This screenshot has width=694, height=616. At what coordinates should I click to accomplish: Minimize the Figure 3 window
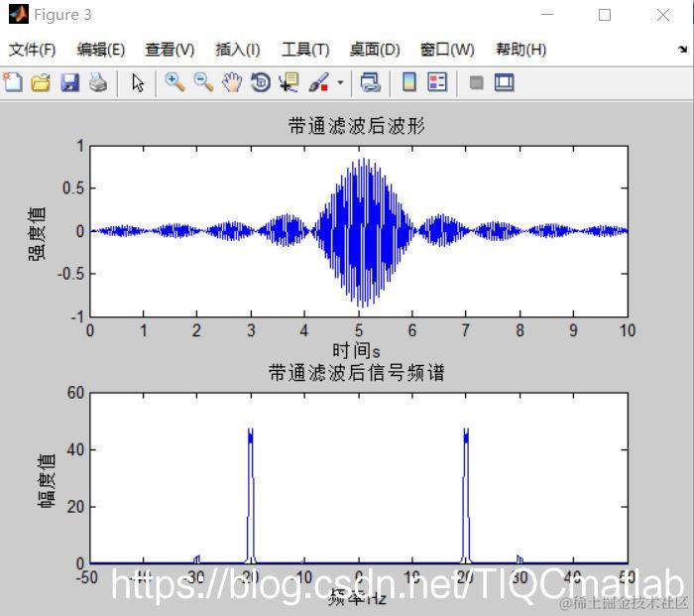(x=547, y=15)
